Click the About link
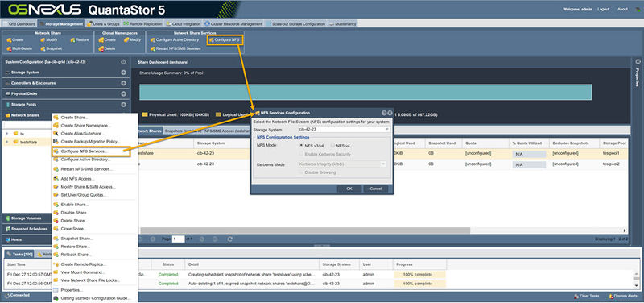Screen dimensions: 644x303 622,9
